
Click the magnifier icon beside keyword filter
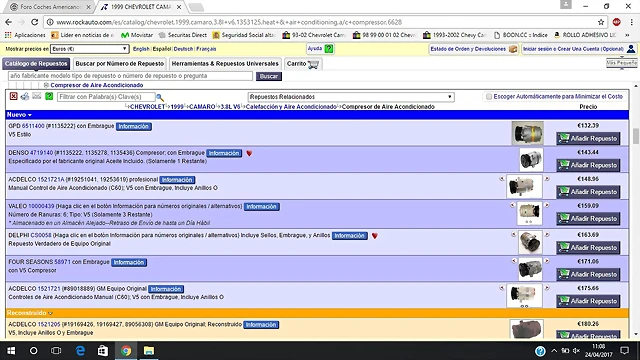(160, 98)
